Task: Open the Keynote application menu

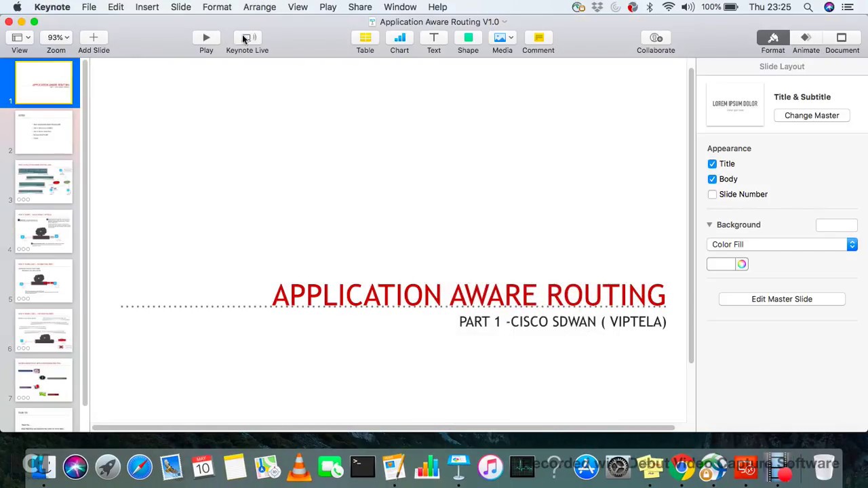Action: [52, 7]
